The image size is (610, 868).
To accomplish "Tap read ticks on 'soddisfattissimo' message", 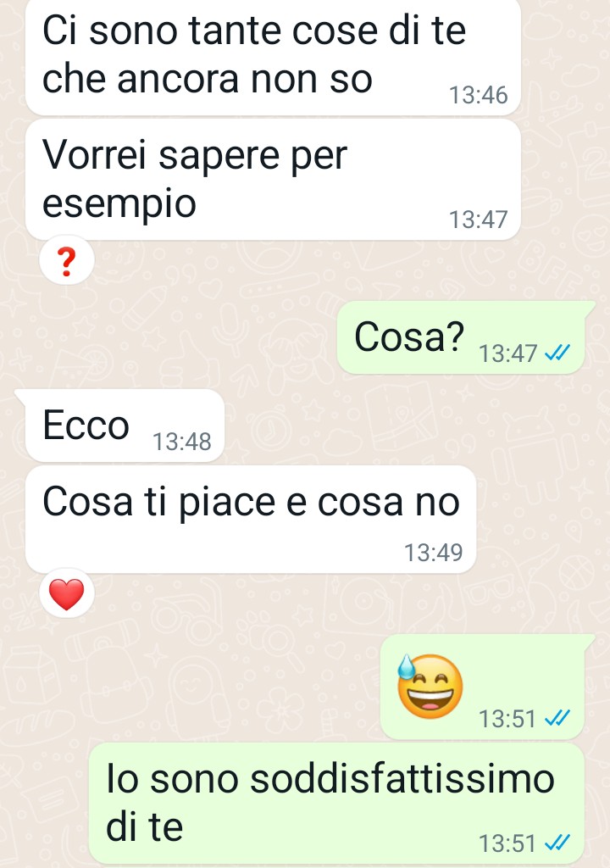I will point(557,843).
